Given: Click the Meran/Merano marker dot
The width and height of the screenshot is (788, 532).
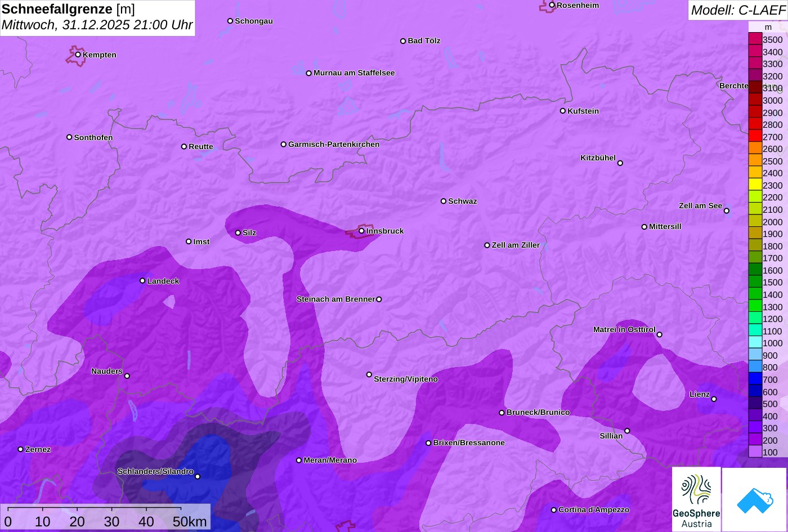Looking at the screenshot, I should tap(299, 460).
